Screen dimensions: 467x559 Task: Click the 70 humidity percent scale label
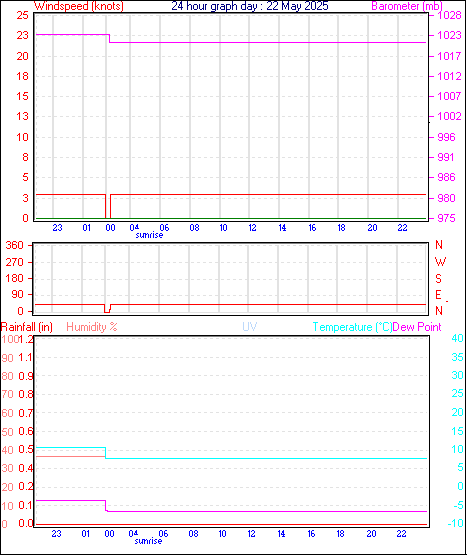(8, 394)
